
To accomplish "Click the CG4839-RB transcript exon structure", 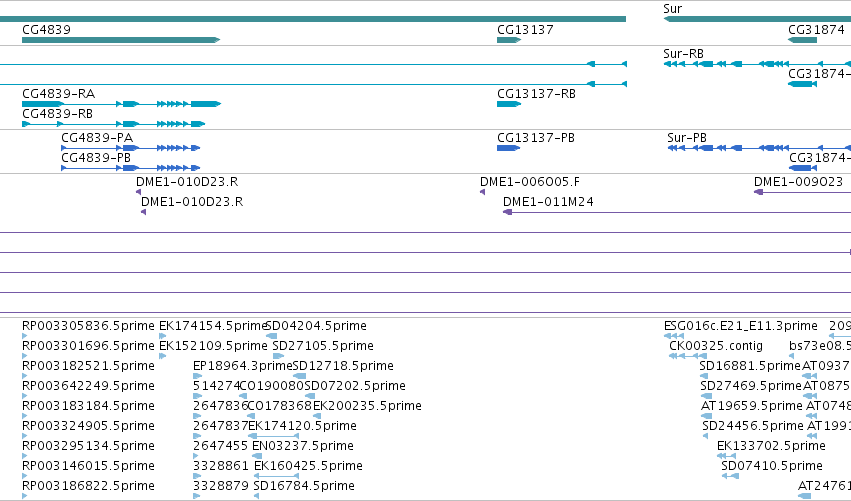I will click(x=113, y=124).
